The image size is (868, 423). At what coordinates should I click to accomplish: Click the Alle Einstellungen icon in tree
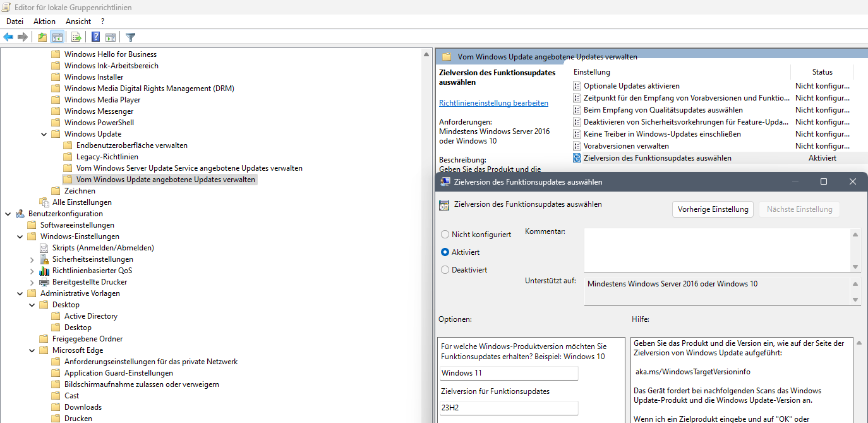coord(44,202)
